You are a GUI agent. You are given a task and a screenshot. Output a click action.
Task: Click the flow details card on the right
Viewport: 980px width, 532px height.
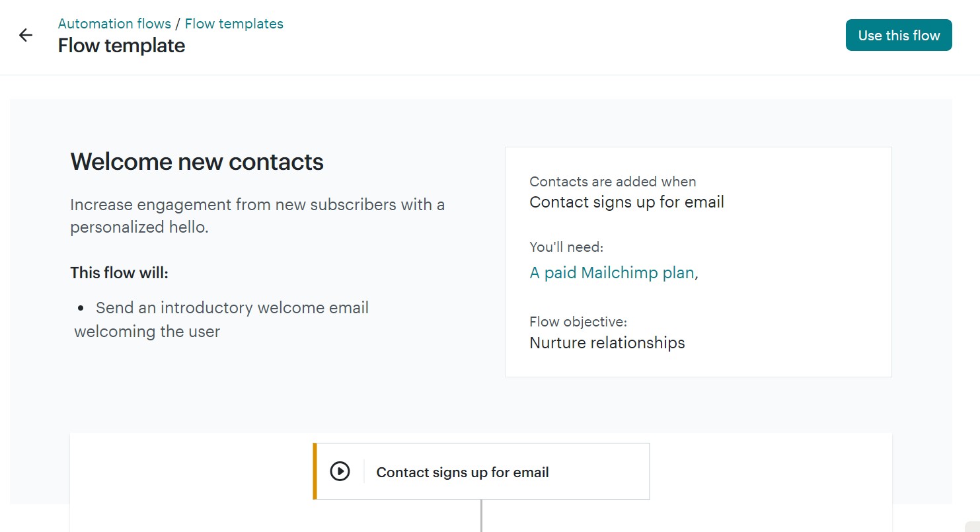[x=698, y=261]
